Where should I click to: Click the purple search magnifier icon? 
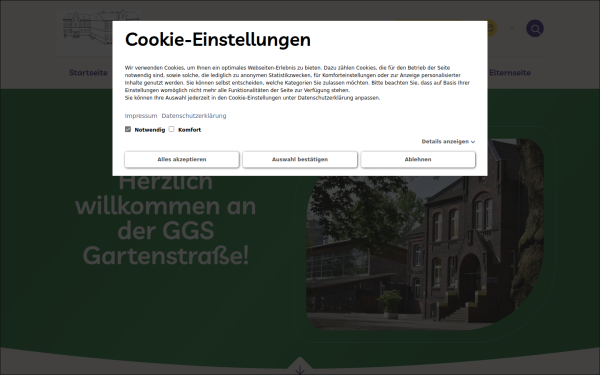(x=535, y=28)
